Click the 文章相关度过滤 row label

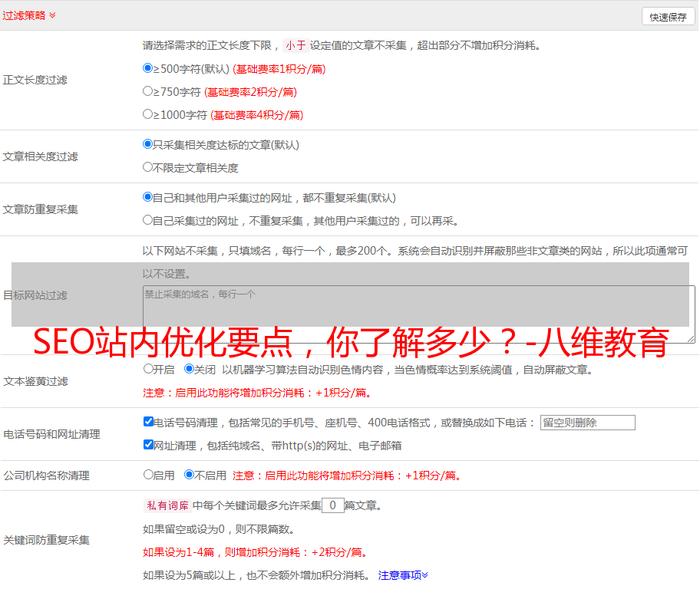[41, 157]
